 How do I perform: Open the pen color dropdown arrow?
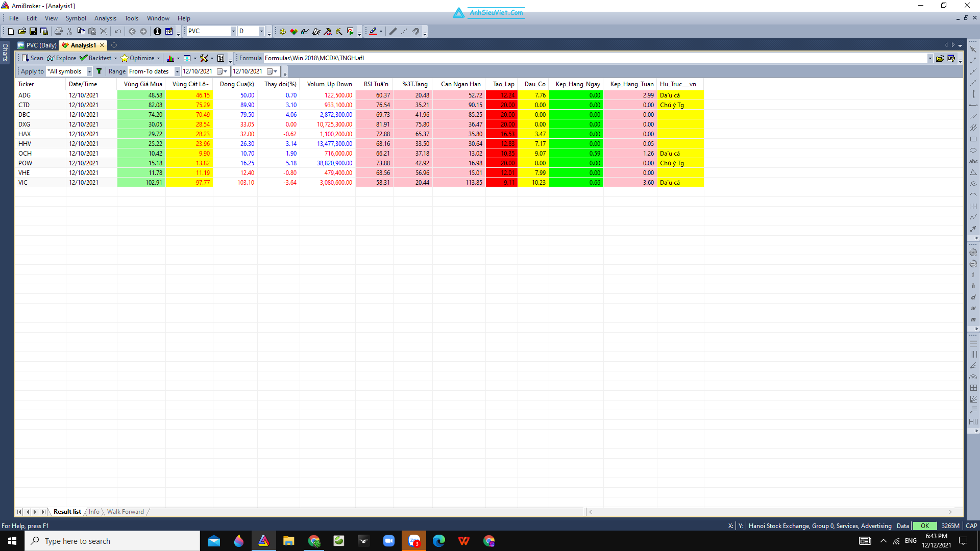click(x=381, y=32)
